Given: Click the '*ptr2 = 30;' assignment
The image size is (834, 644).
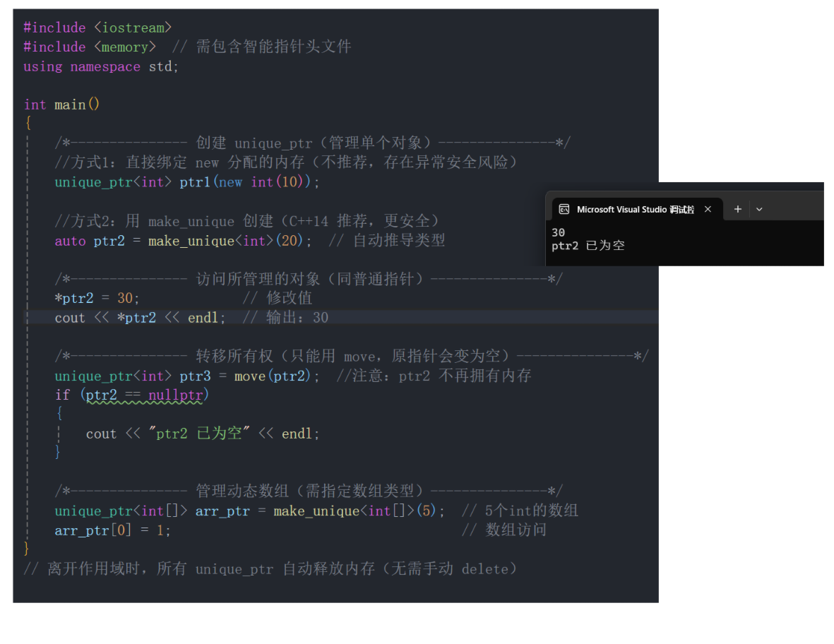Looking at the screenshot, I should pyautogui.click(x=97, y=298).
